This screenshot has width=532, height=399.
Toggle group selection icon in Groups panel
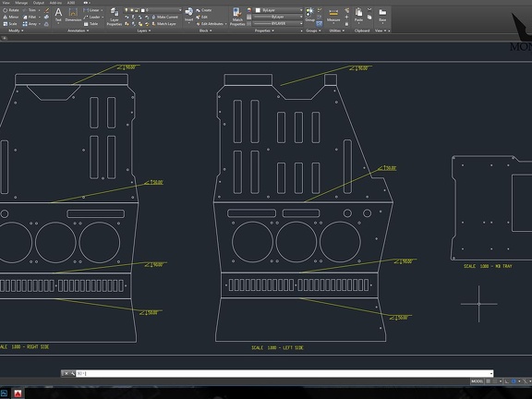pyautogui.click(x=320, y=24)
